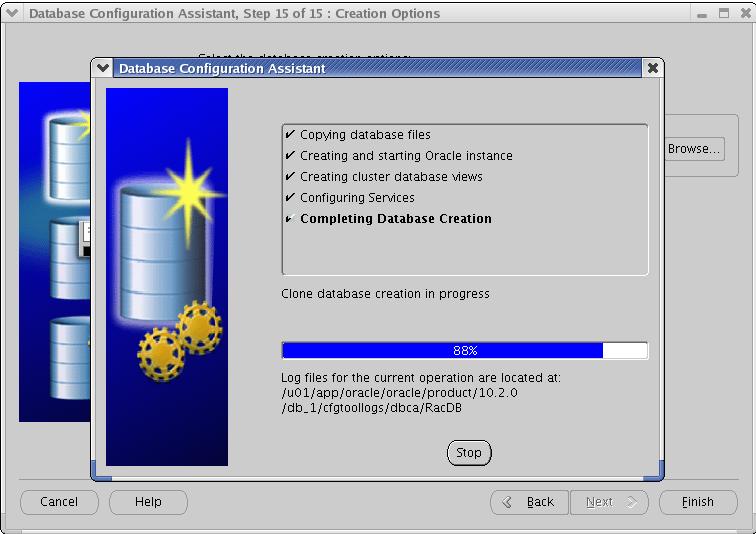Viewport: 756px width, 534px height.
Task: Click the Finish button
Action: click(x=697, y=502)
